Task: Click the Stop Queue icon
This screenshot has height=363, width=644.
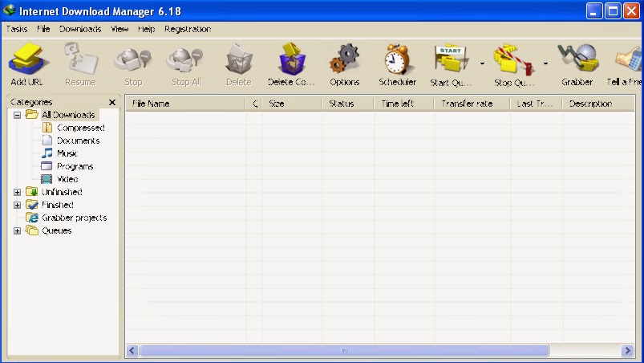Action: coord(515,60)
